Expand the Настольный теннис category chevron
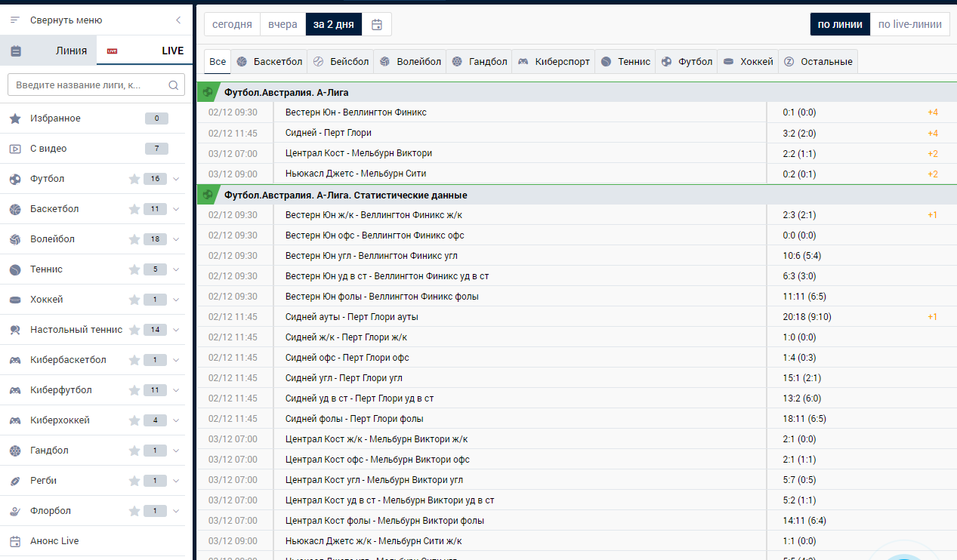Screen dimensions: 957x560 176,330
